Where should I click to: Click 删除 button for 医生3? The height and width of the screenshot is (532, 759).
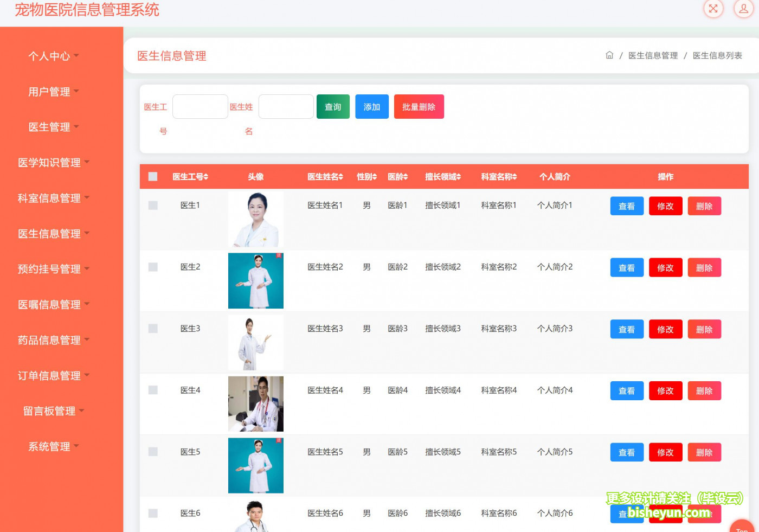pyautogui.click(x=704, y=329)
